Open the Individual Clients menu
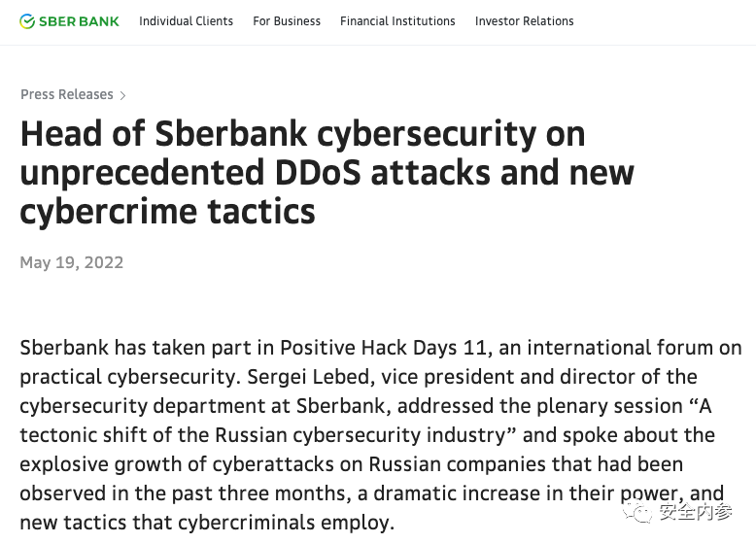Image resolution: width=756 pixels, height=544 pixels. (x=186, y=21)
